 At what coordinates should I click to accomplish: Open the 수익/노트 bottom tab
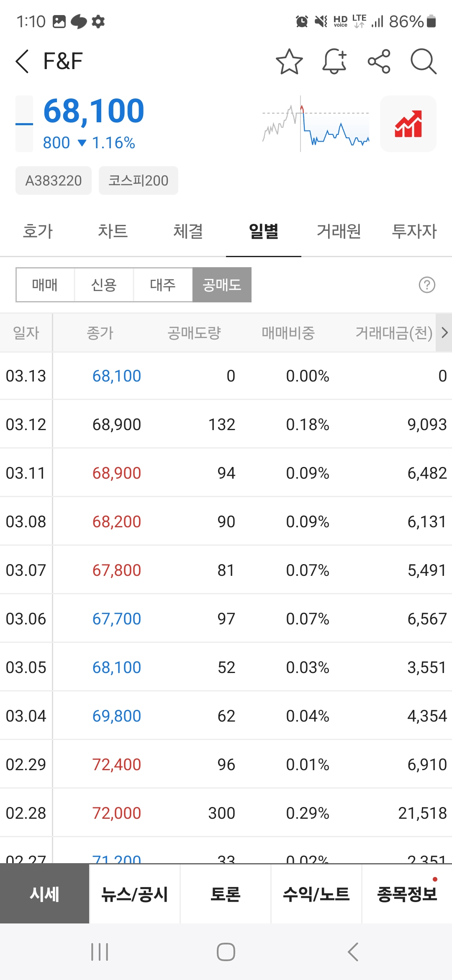[316, 894]
